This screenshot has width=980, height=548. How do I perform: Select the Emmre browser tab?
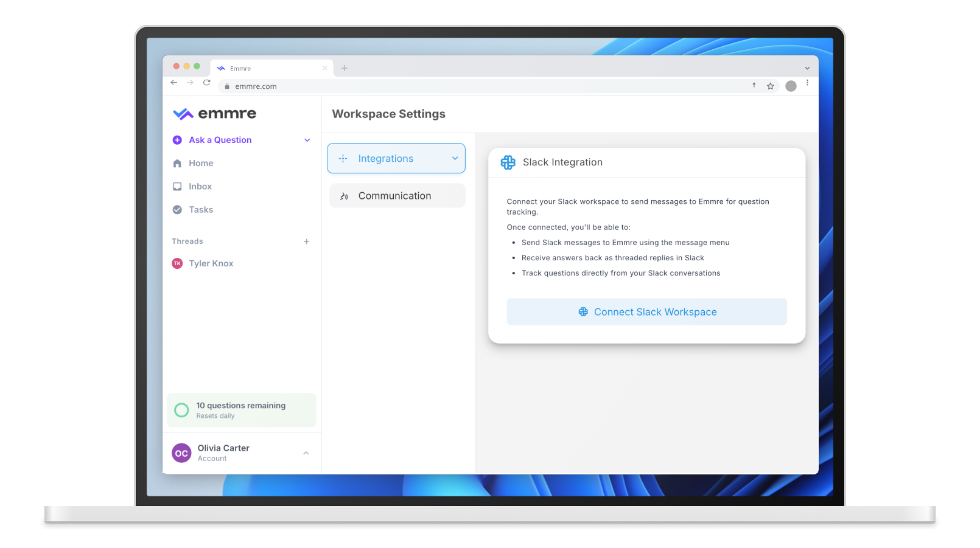271,68
